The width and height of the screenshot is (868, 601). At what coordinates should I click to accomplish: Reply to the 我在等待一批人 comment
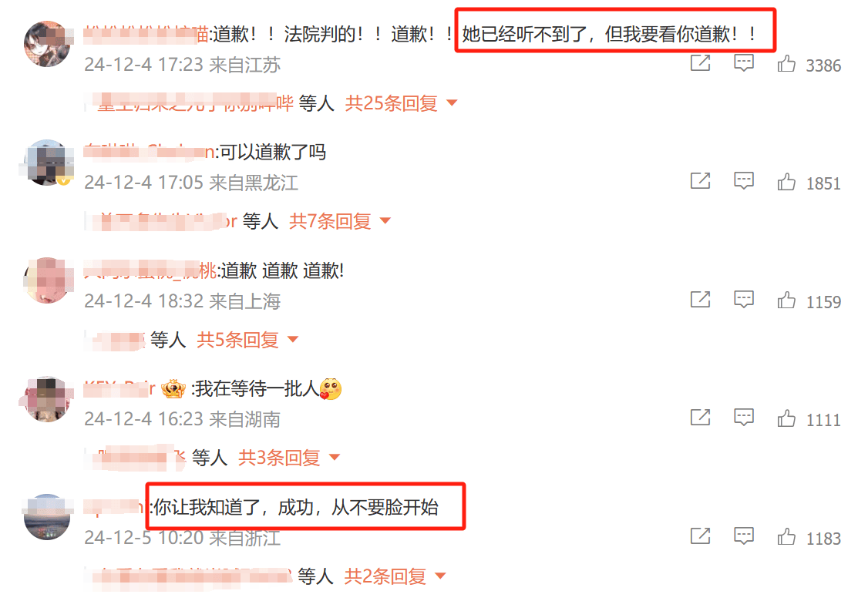[743, 418]
